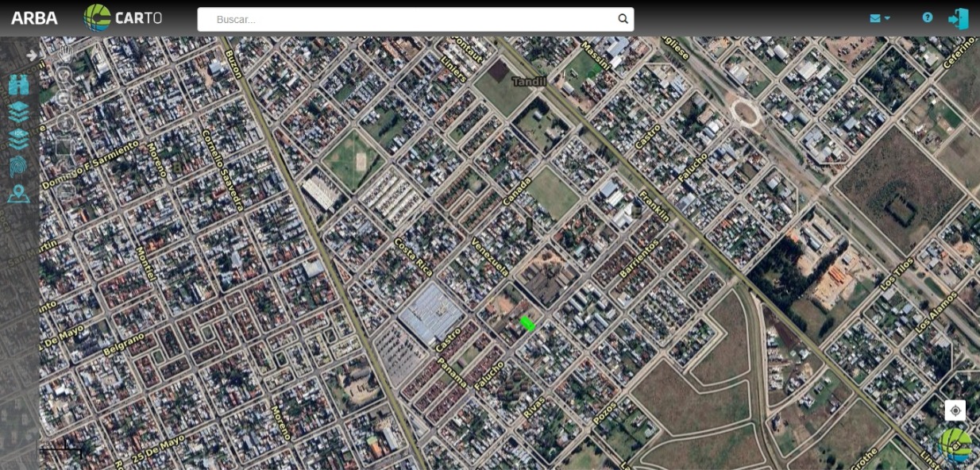Click the door login icon
980x470 pixels.
pos(959,18)
